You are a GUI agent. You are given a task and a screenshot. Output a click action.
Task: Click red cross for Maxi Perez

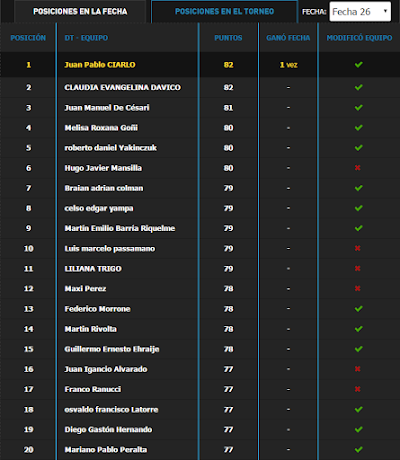point(358,288)
